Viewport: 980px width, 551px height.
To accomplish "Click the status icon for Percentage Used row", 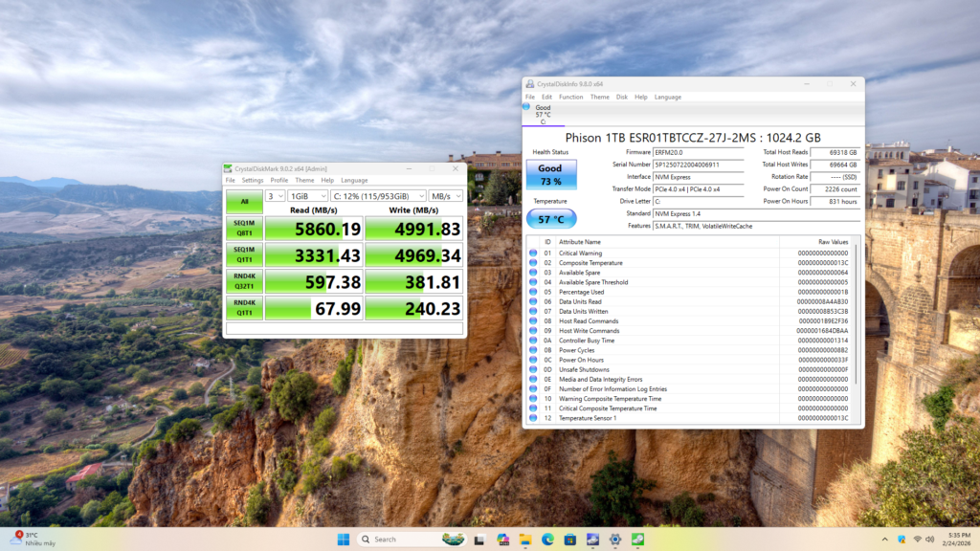I will pos(533,292).
